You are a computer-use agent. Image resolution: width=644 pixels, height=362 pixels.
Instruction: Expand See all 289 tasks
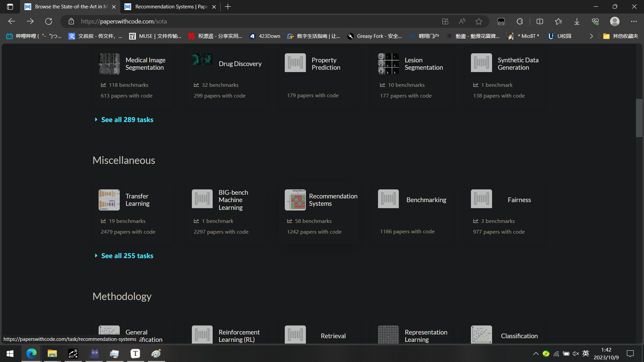(x=127, y=120)
